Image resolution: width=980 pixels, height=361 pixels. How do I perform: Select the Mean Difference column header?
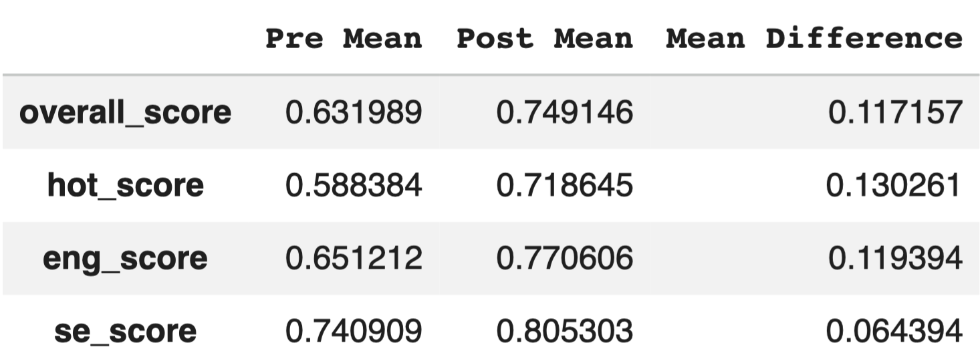pos(814,38)
